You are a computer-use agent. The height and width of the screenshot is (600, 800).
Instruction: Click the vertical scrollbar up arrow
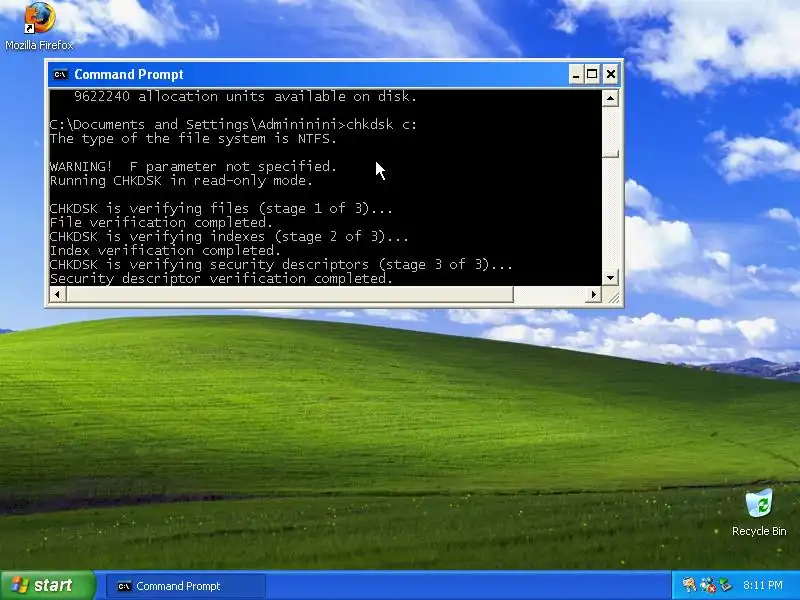click(610, 98)
